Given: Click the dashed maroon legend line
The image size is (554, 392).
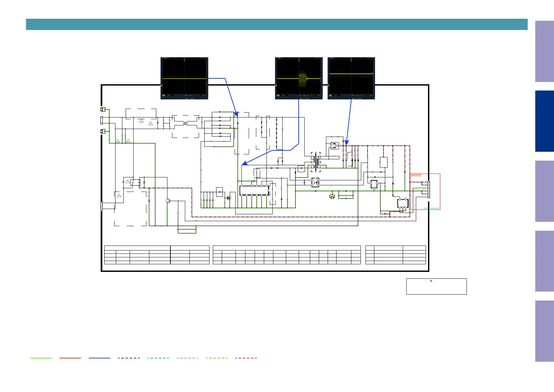Looking at the screenshot, I should coord(129,358).
